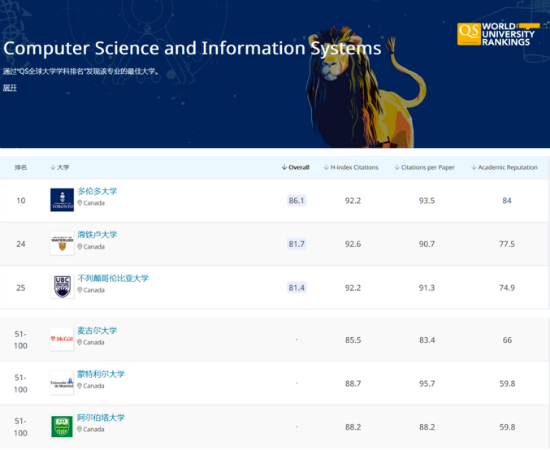Select rank 10 in the table
This screenshot has height=450, width=550.
(21, 200)
